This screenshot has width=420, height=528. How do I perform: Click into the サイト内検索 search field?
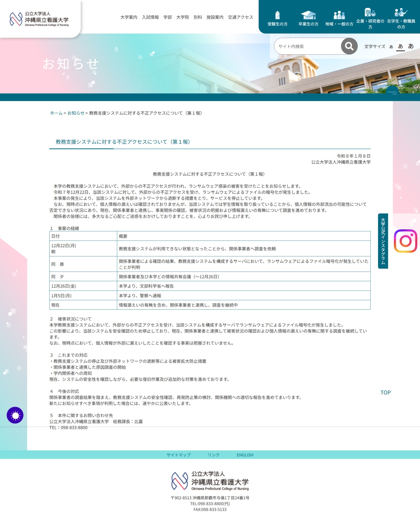tap(307, 46)
